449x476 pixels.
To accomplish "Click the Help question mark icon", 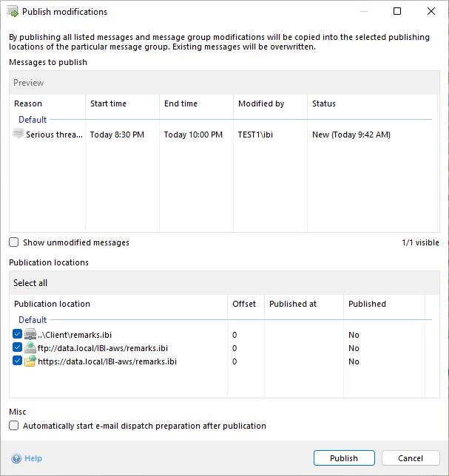I will [x=16, y=458].
